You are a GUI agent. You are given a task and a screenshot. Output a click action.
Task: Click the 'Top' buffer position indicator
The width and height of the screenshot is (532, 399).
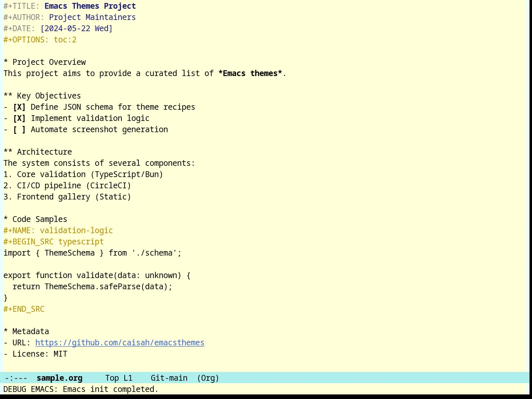[112, 378]
